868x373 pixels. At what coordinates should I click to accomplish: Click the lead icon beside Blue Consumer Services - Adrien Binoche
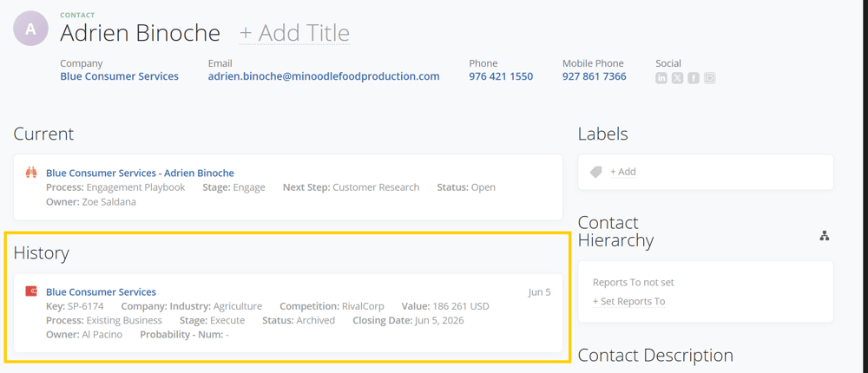31,173
